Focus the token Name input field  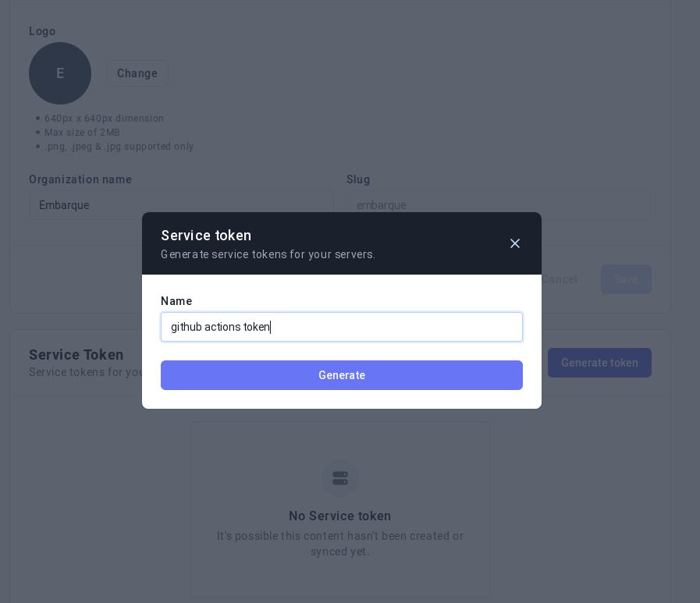tap(342, 327)
